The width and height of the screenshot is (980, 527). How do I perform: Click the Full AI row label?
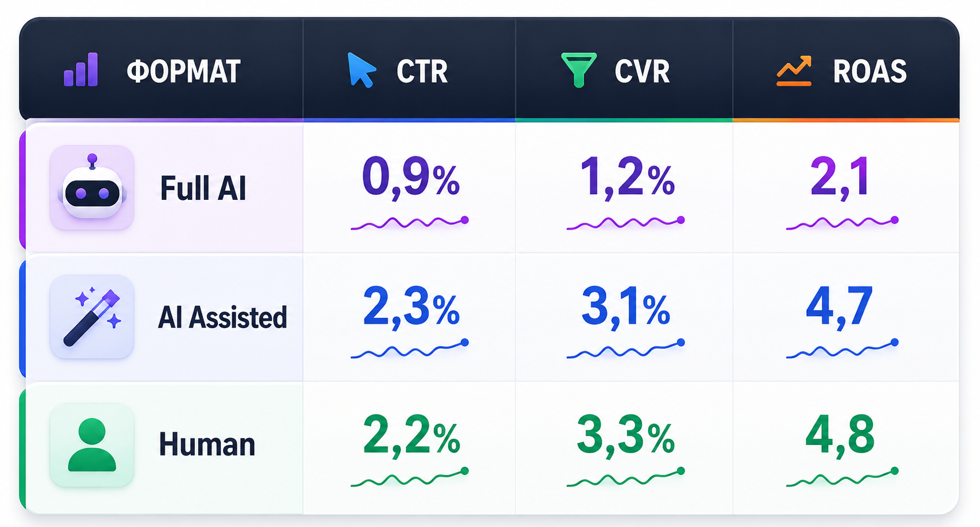[x=203, y=188]
